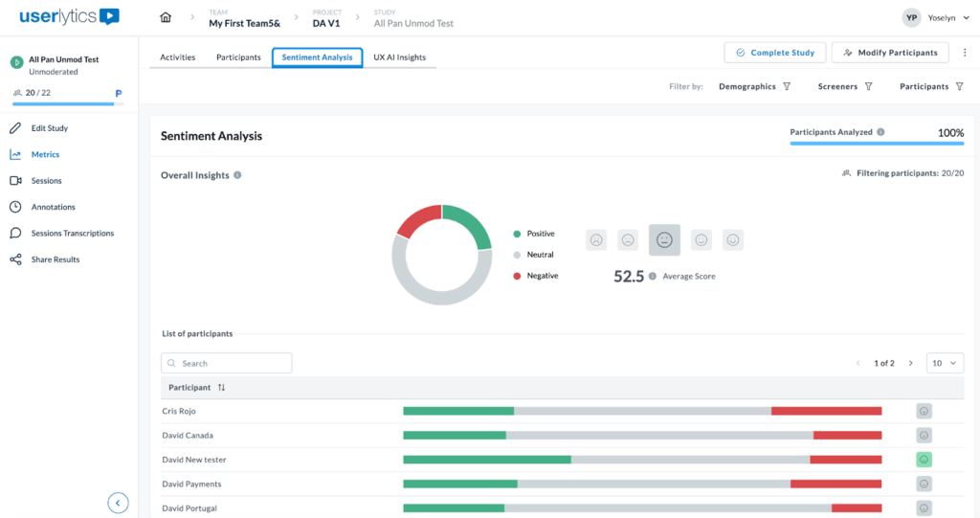Click the info icon beside Overall Insights
This screenshot has width=980, height=518.
coord(237,175)
